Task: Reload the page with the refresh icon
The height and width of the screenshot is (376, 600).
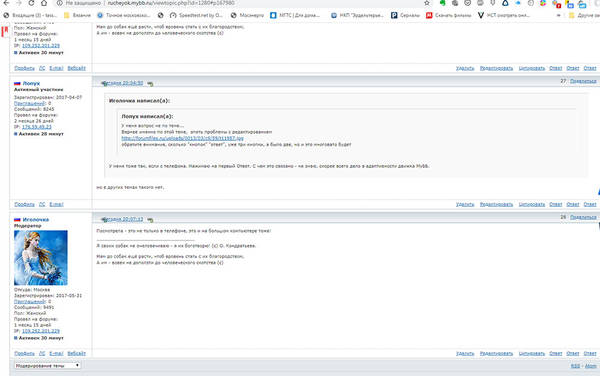Action: [31, 3]
